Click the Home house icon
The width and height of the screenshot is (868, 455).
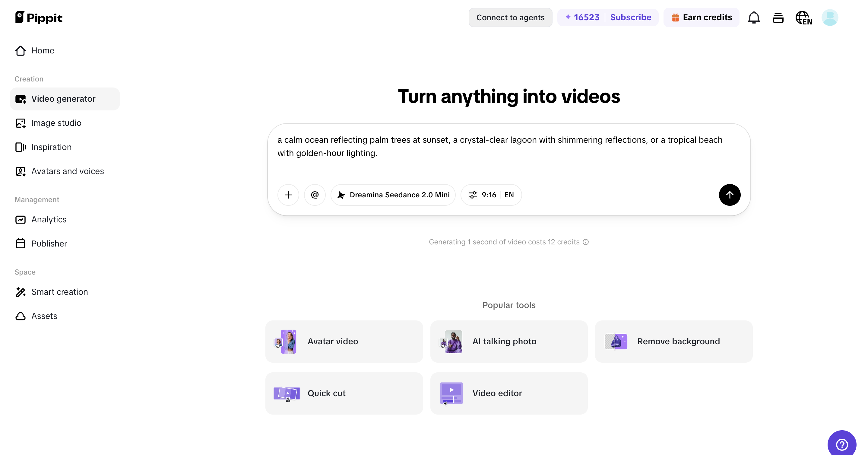click(21, 51)
